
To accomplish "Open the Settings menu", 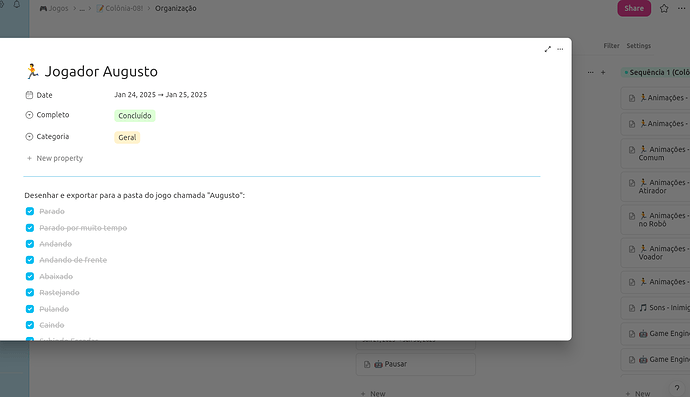I will pos(639,46).
